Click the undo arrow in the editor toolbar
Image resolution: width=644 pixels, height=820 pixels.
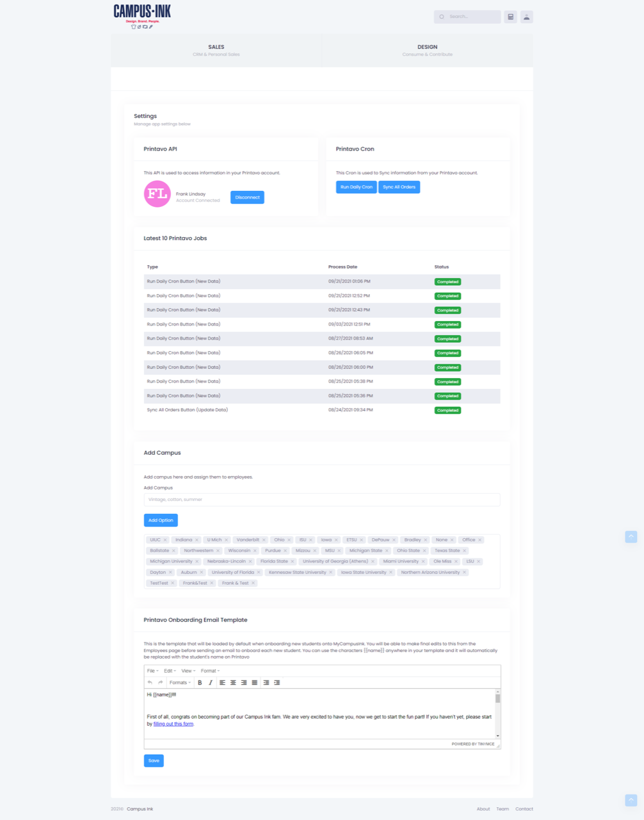pyautogui.click(x=150, y=682)
